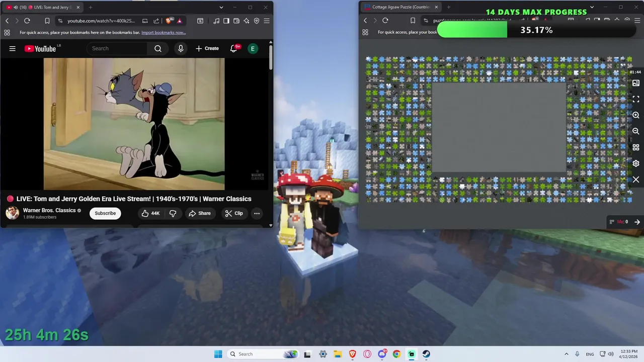The image size is (644, 362).
Task: Mute the YouTube tab audio icon
Action: pyautogui.click(x=16, y=7)
